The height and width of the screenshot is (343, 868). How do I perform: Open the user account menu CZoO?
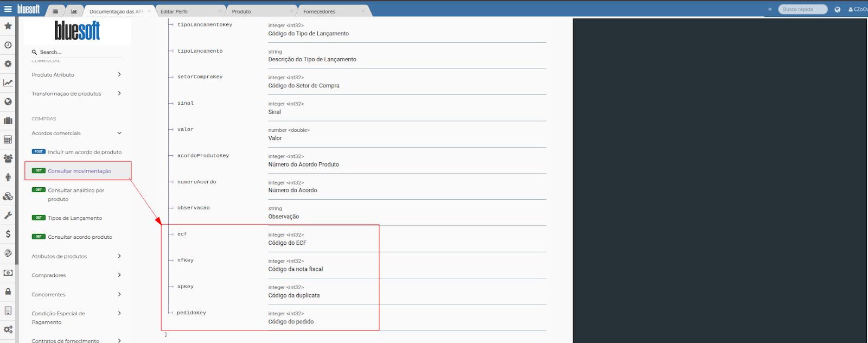click(x=858, y=9)
